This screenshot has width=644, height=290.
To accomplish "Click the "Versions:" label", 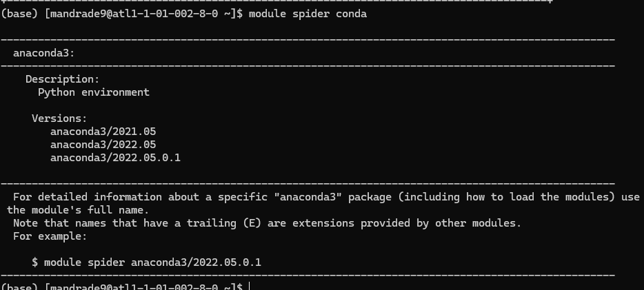I will tap(59, 118).
